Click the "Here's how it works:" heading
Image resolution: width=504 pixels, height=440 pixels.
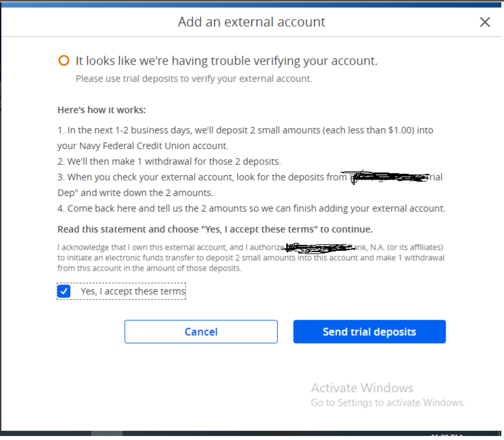click(102, 110)
